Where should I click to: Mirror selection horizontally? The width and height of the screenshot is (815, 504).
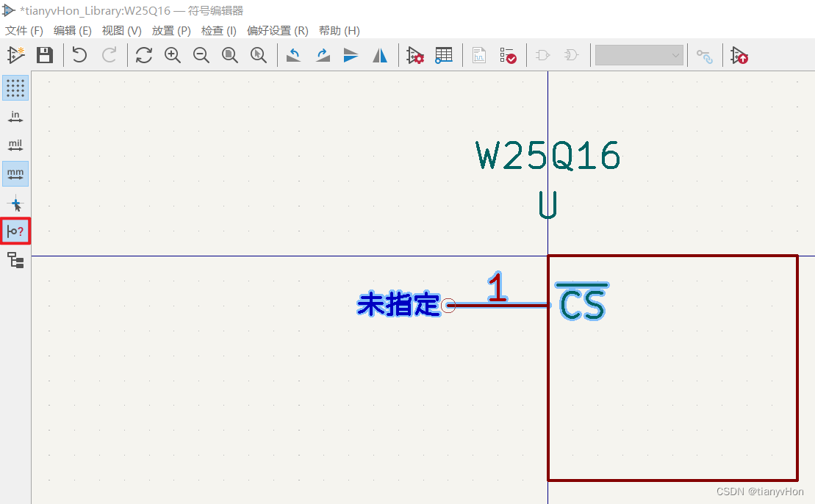pyautogui.click(x=380, y=55)
